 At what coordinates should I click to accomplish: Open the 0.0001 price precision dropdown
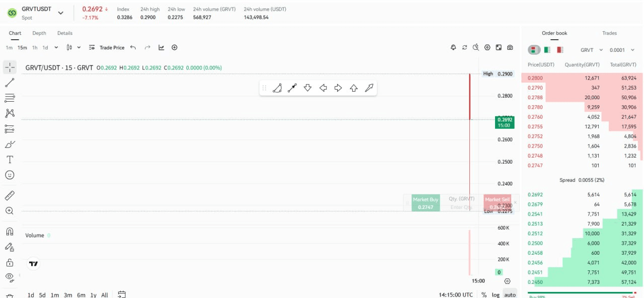pos(621,50)
